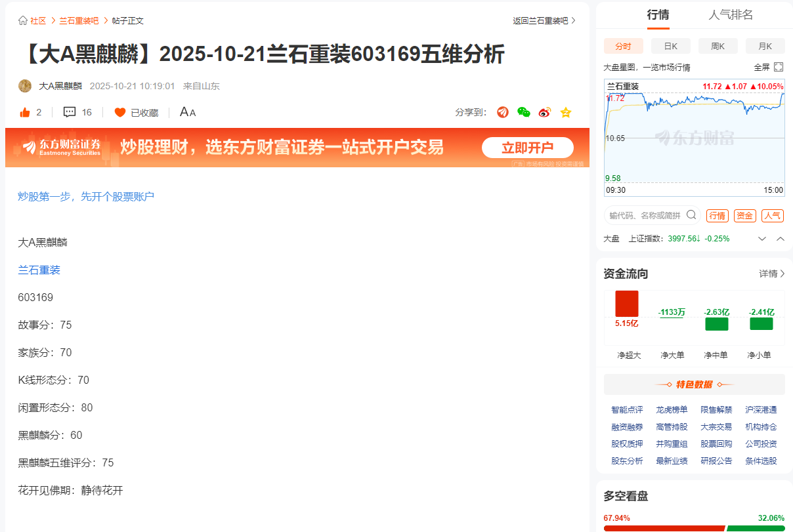Open 公司投资 under 特色数据

click(x=761, y=443)
